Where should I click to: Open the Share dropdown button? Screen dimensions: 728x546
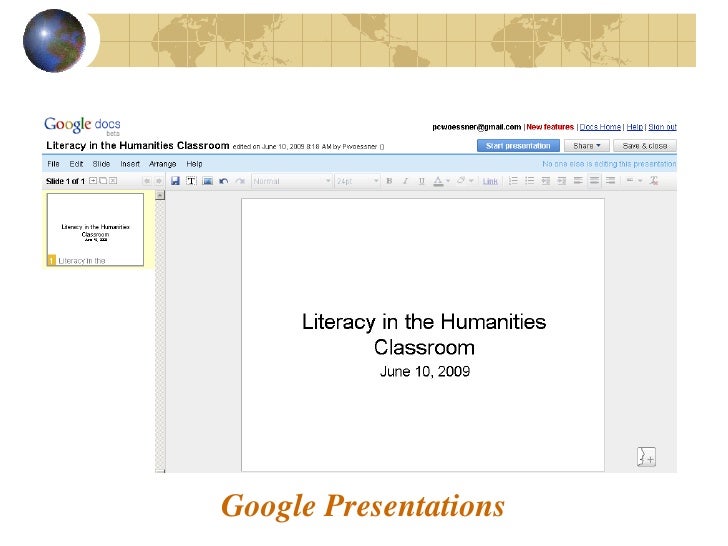(586, 146)
